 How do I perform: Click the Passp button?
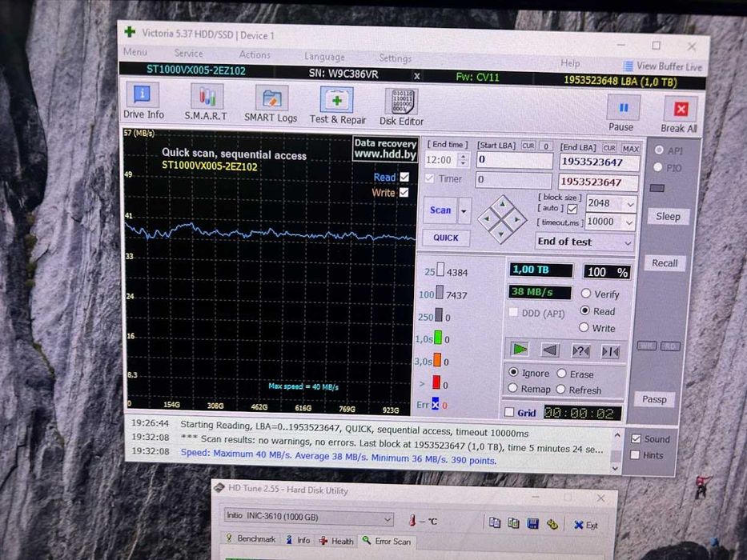(654, 399)
